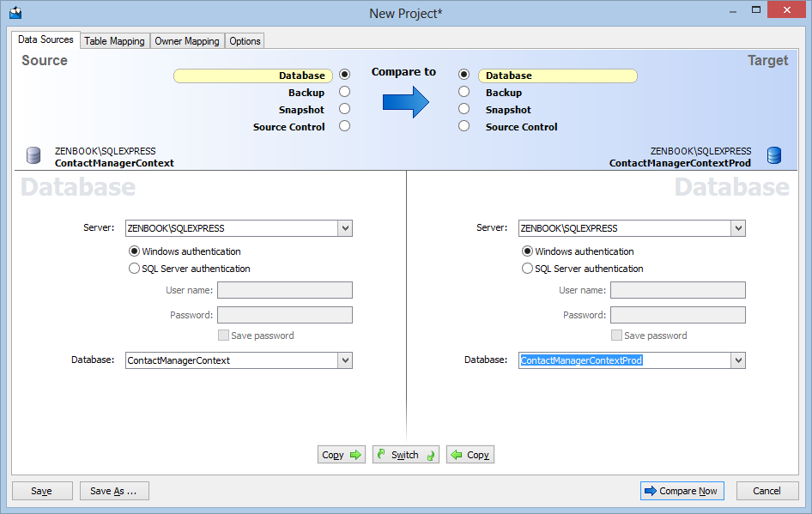Select Snapshot as the target type
Screen dimensions: 812x514
tap(464, 109)
